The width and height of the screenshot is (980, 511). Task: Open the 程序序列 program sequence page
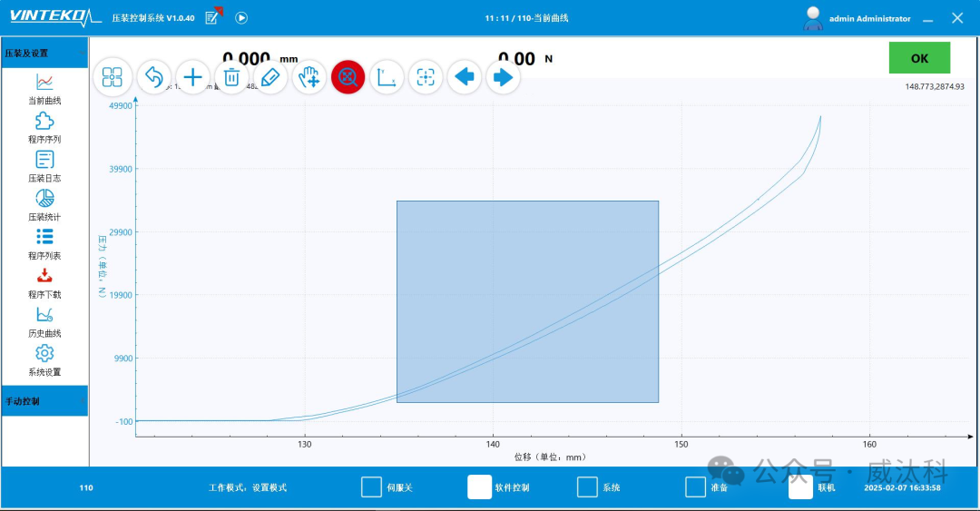click(44, 128)
